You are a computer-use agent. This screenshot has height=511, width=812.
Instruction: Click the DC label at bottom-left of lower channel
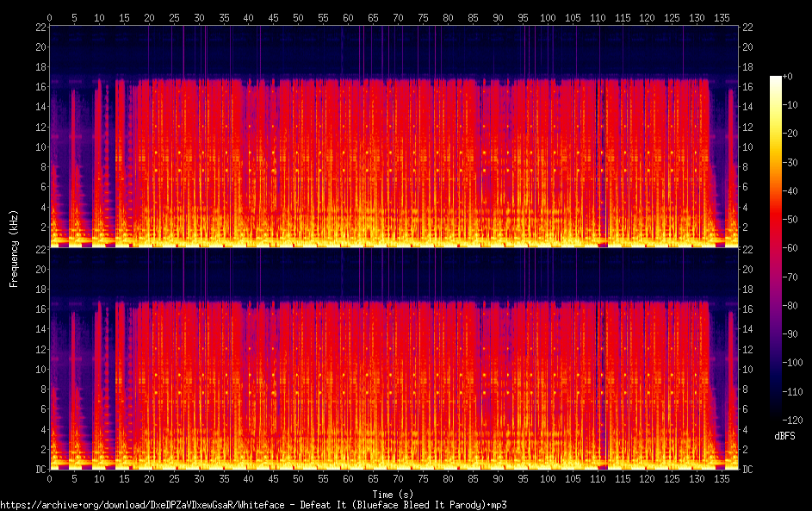coord(38,470)
